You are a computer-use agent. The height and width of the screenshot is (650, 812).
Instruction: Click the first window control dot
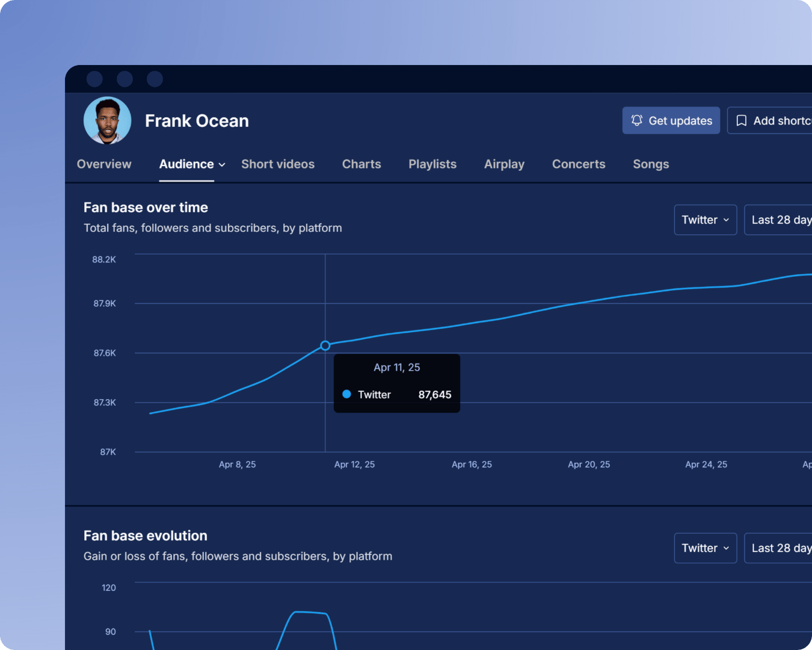94,79
